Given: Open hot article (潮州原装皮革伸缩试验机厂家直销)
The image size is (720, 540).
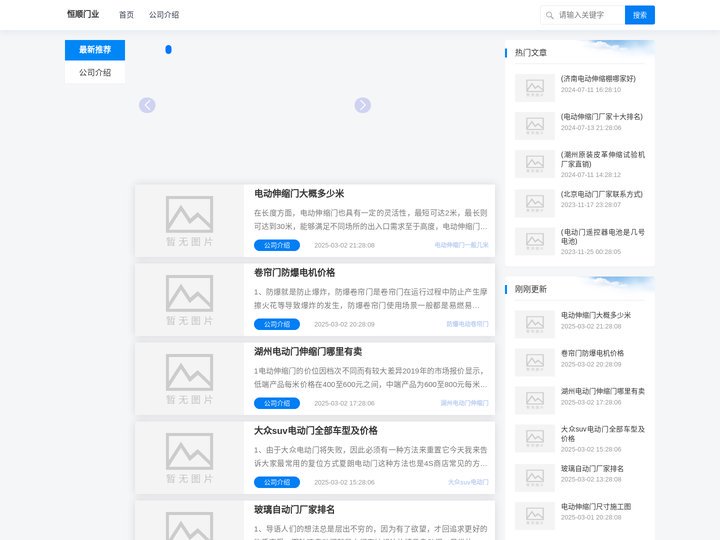Looking at the screenshot, I should pos(602,159).
